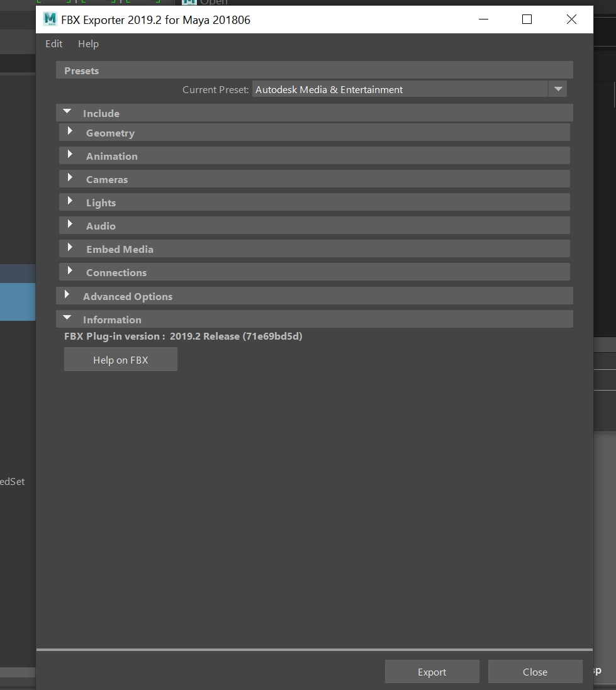Open the Edit menu
The width and height of the screenshot is (616, 690).
point(53,43)
